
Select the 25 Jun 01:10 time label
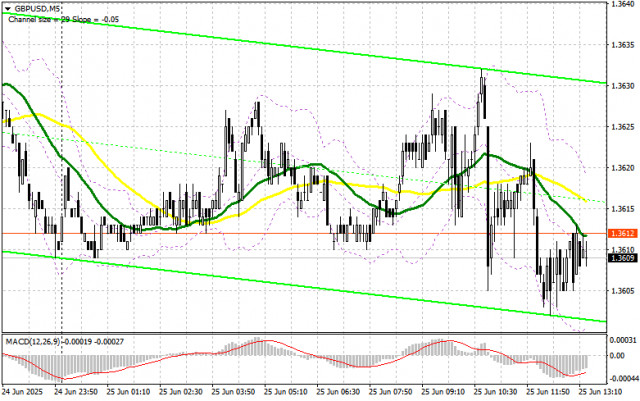pos(128,392)
